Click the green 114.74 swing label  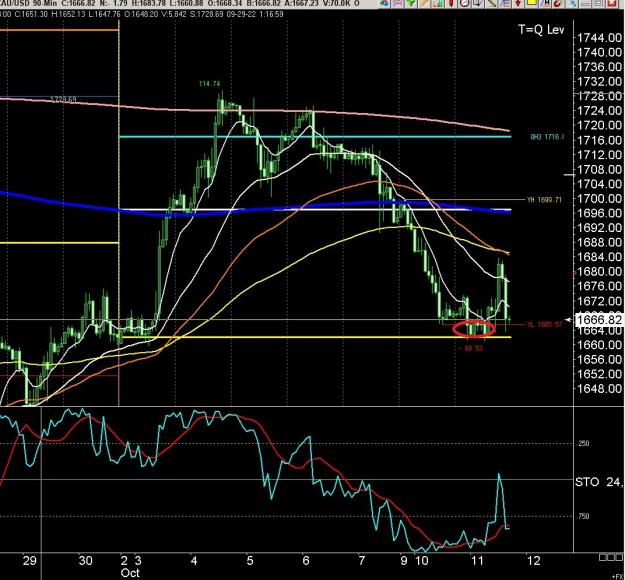point(210,84)
